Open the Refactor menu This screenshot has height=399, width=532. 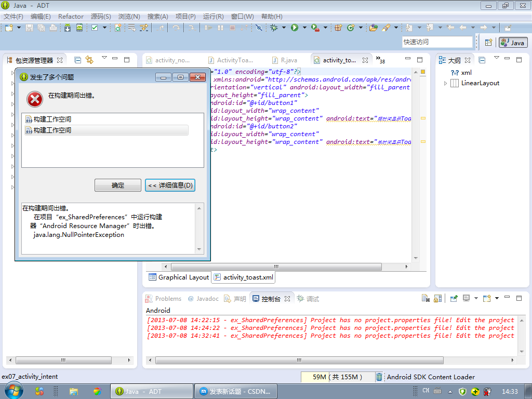[71, 17]
